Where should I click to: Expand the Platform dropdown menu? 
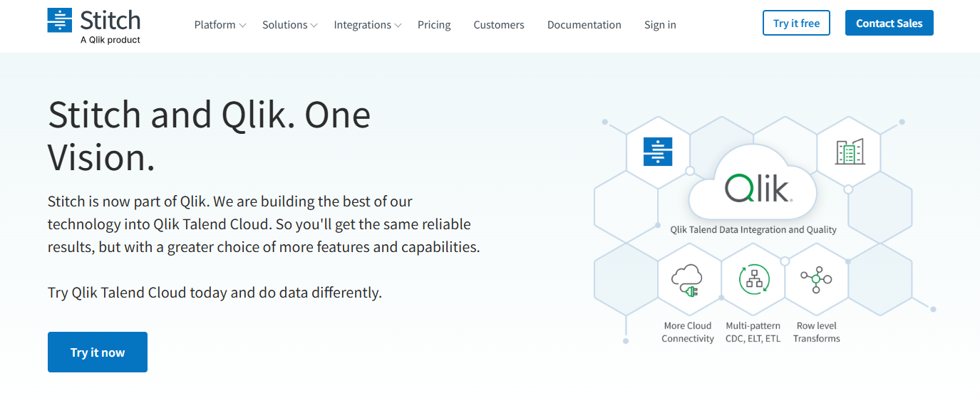coord(215,25)
